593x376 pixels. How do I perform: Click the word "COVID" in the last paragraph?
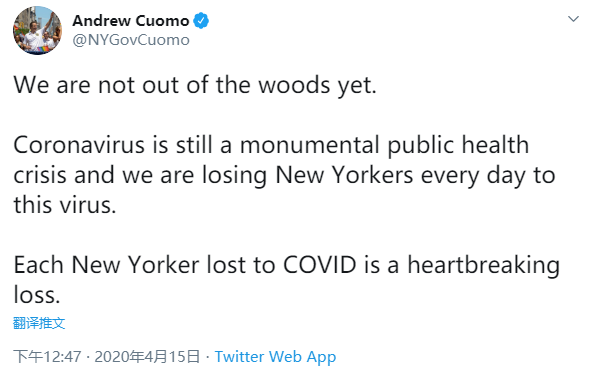[x=320, y=264]
